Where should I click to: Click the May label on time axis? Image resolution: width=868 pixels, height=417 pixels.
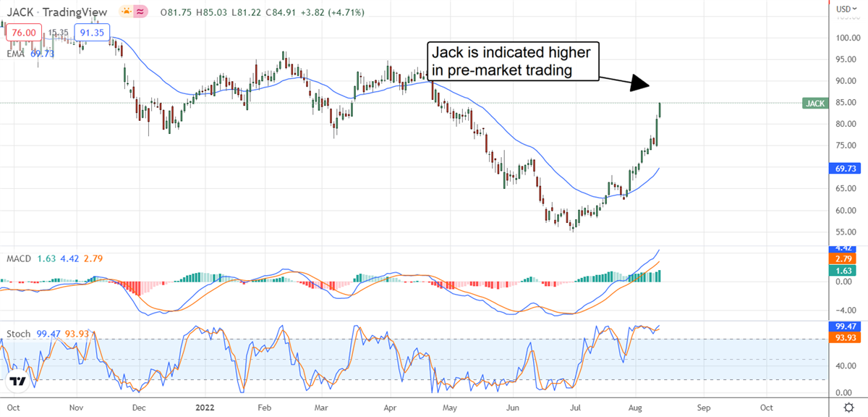coord(449,407)
